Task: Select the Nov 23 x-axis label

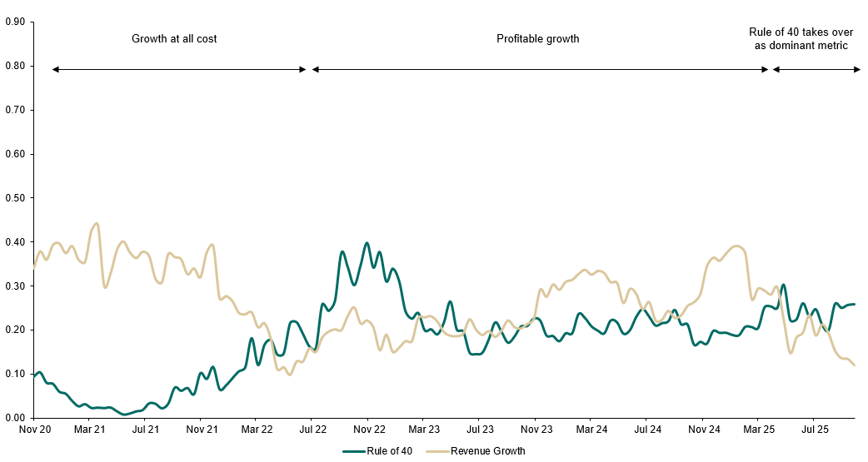Action: point(536,430)
